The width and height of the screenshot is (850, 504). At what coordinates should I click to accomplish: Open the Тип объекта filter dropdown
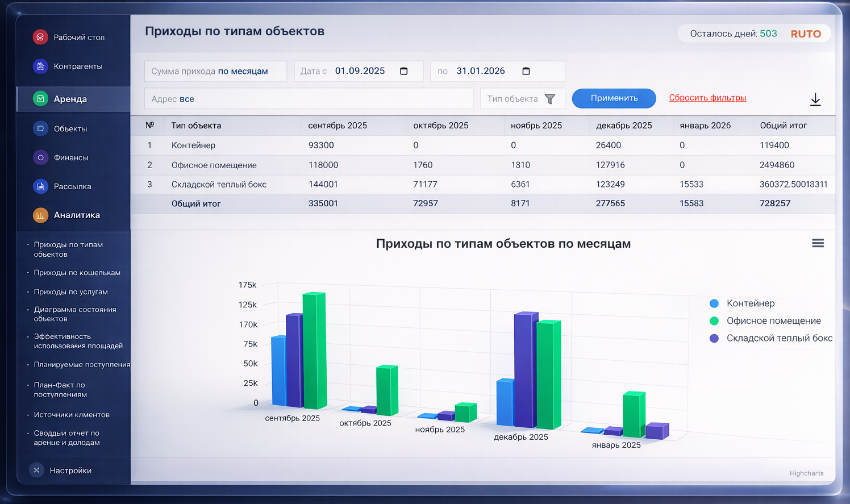(x=523, y=99)
